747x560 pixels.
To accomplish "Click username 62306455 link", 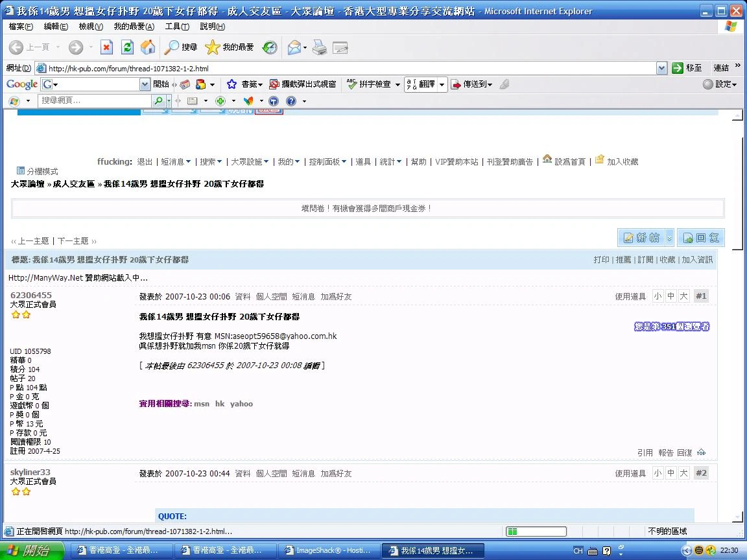I will click(x=31, y=296).
